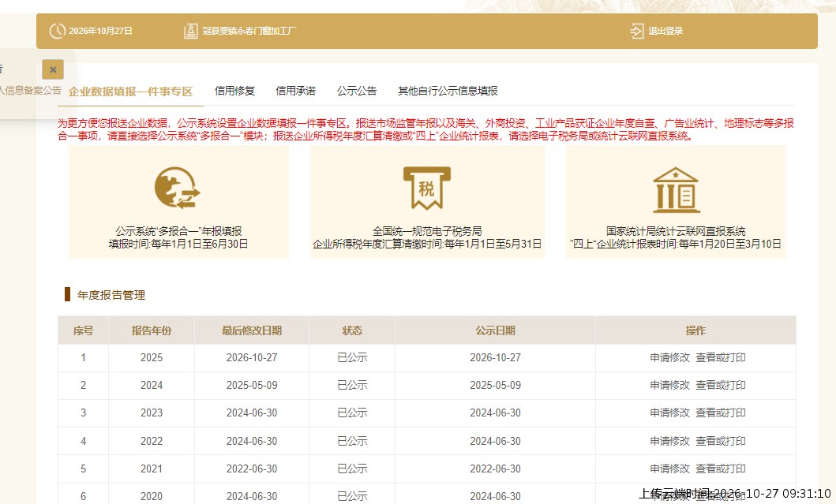The height and width of the screenshot is (504, 836).
Task: Open the 税 tax bureau icon
Action: 427,188
